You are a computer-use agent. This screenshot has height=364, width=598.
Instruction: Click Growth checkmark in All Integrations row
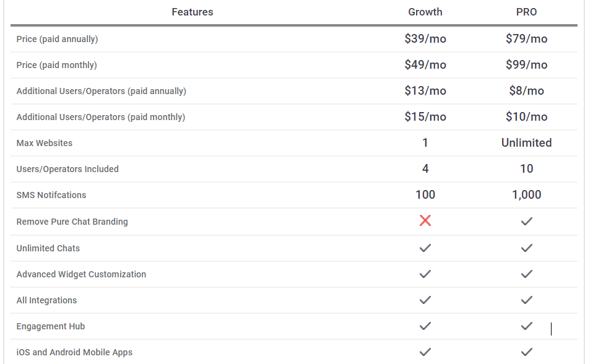pos(425,300)
